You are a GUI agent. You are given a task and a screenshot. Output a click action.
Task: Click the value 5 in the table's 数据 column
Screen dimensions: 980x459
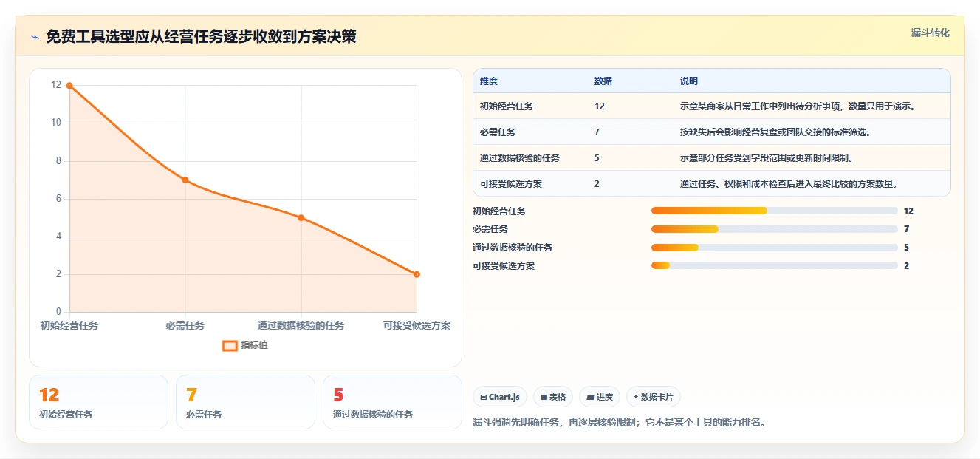point(597,158)
